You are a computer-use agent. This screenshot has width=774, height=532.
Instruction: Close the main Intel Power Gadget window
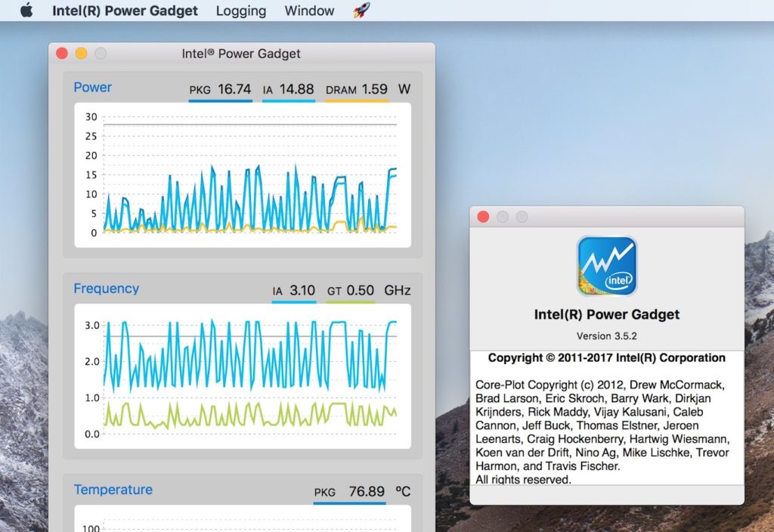[x=62, y=54]
